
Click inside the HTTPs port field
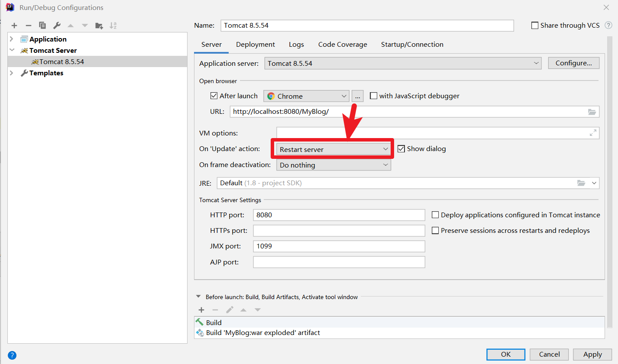339,230
